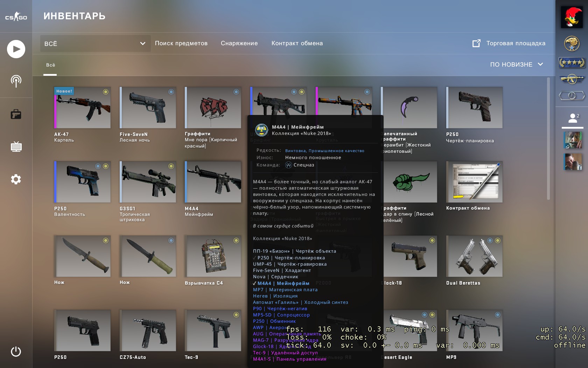Select the Five-SeveN Лесная ночь item
Screen dimensions: 588x368
pos(148,108)
